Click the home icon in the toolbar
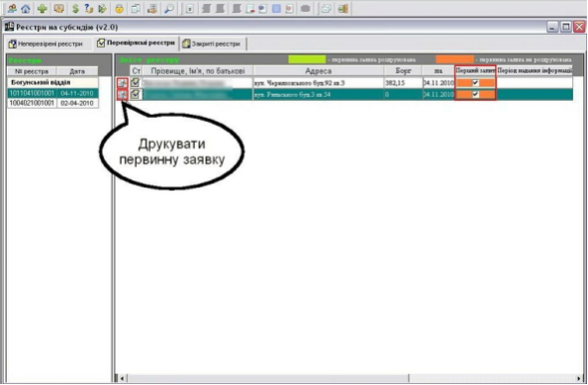 [x=26, y=8]
